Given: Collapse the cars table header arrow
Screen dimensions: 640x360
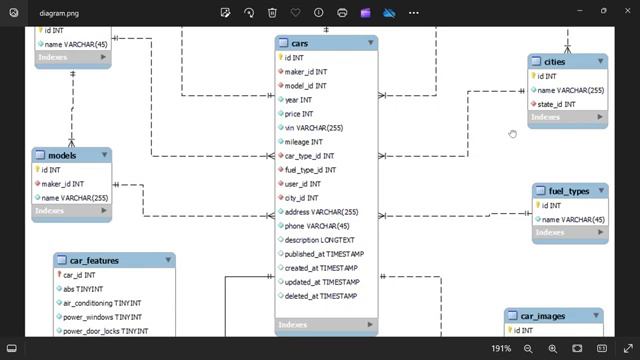Looking at the screenshot, I should click(371, 42).
